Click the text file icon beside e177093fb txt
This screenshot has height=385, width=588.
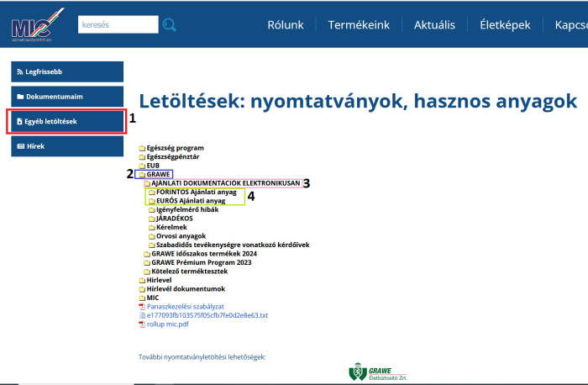tap(142, 315)
